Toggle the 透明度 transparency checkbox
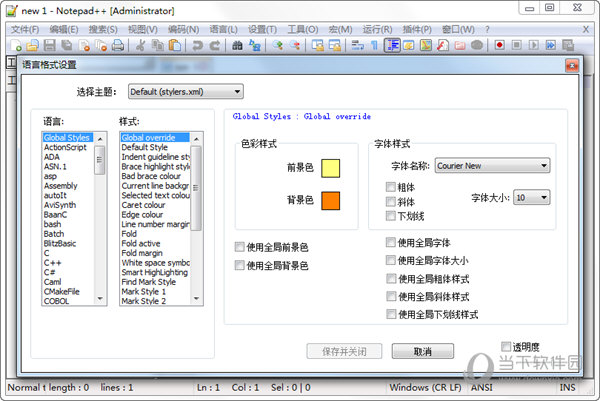 [x=506, y=347]
